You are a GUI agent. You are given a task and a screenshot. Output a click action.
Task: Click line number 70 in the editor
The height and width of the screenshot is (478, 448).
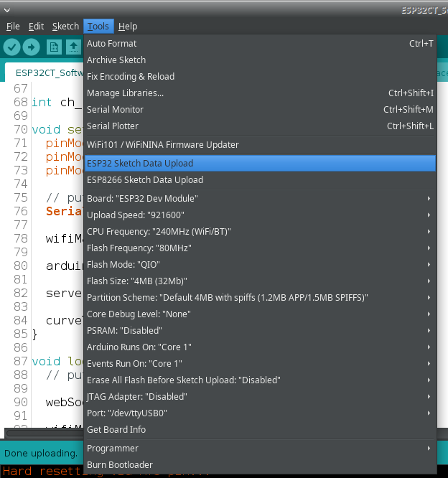click(21, 130)
